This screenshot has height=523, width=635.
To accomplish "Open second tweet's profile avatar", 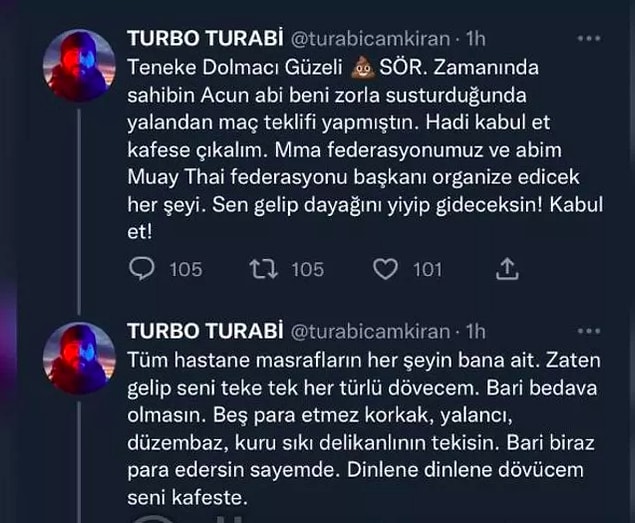I will [x=79, y=358].
